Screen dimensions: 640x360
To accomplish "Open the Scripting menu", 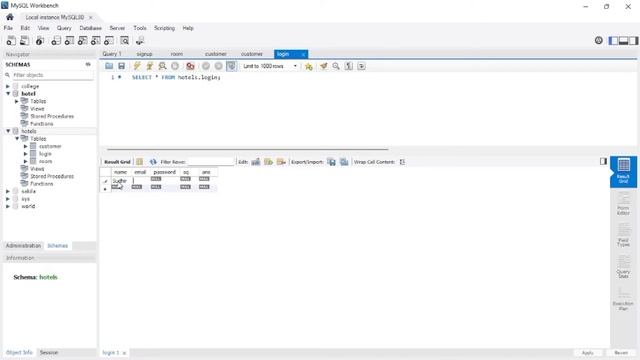I will tap(164, 28).
